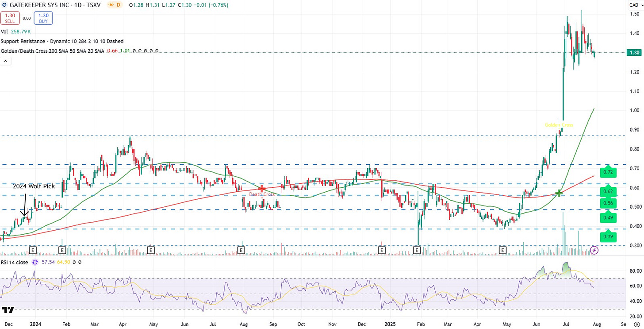The height and width of the screenshot is (329, 644).
Task: Select the Vol 258.79K legend entry
Action: pyautogui.click(x=17, y=32)
